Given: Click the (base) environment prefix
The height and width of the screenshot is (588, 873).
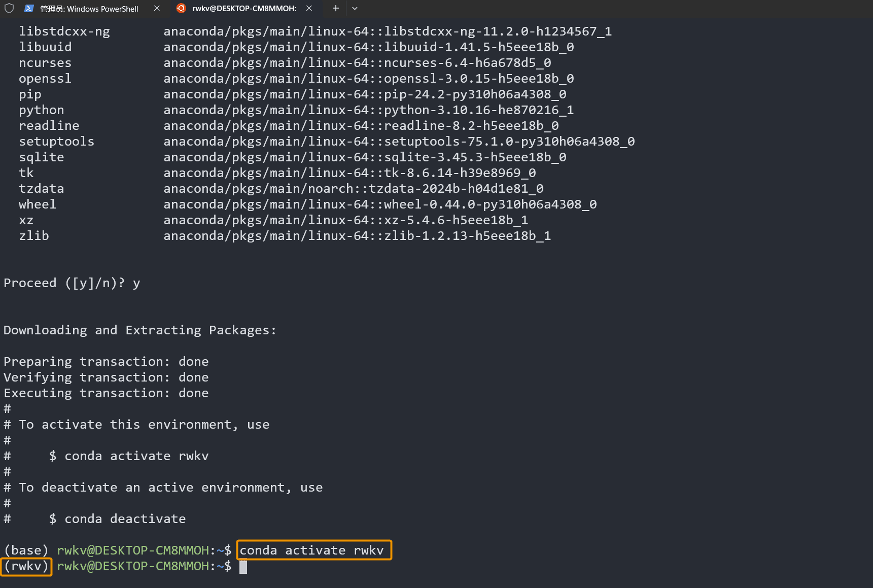Looking at the screenshot, I should pos(26,550).
